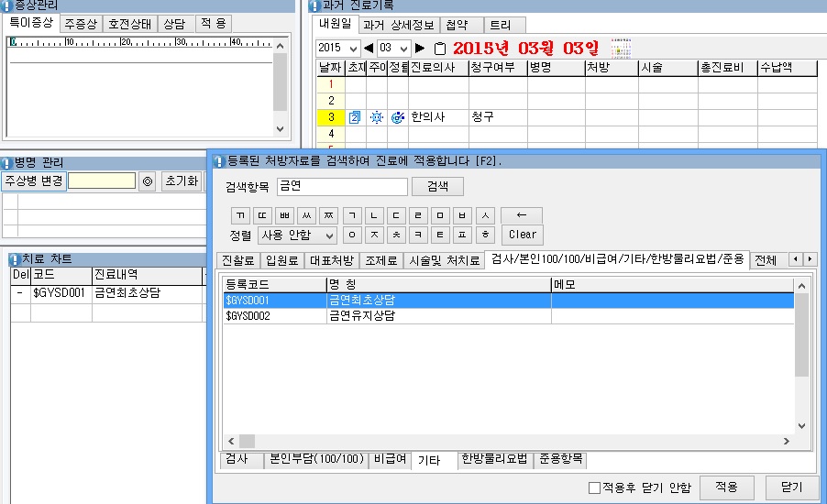Open the calendar picker icon beside the date
827x504 pixels.
click(x=621, y=48)
